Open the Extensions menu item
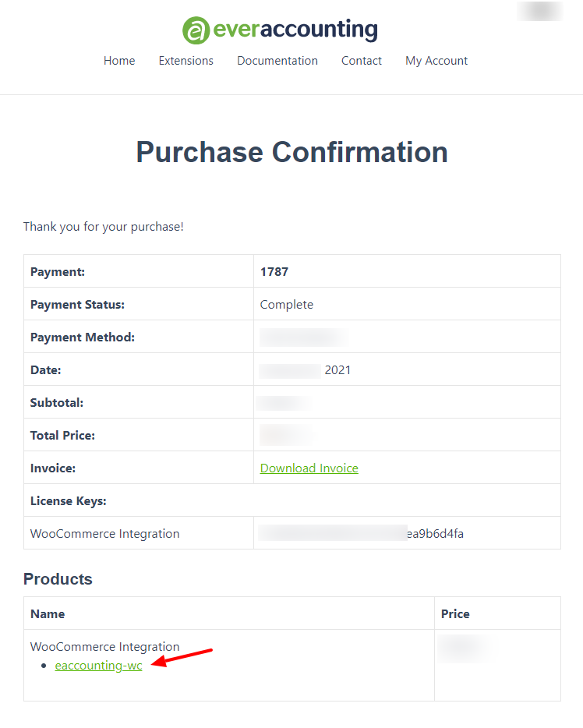 coord(186,61)
